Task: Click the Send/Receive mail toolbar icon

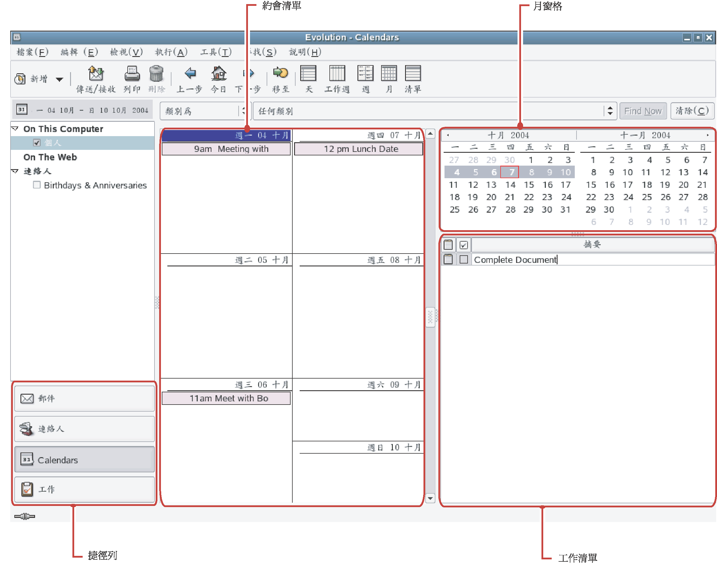Action: [x=96, y=74]
